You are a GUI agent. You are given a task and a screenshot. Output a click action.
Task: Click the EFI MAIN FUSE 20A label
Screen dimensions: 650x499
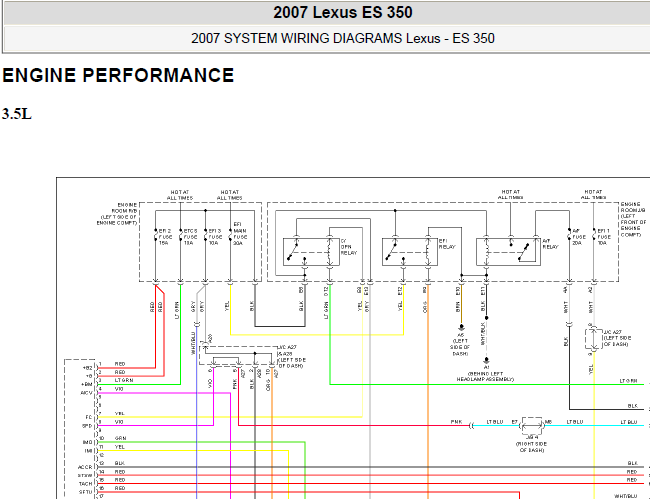240,234
